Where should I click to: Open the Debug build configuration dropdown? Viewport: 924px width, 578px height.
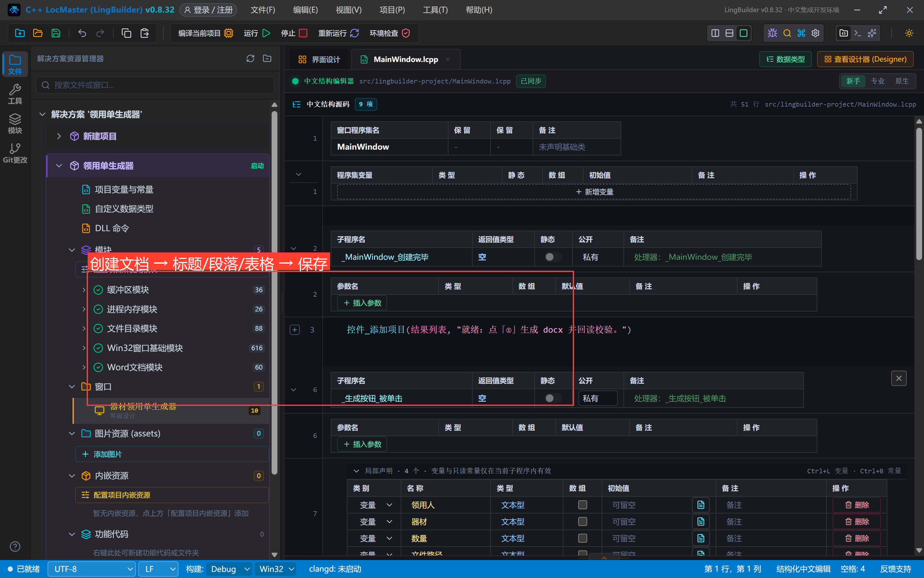(229, 569)
